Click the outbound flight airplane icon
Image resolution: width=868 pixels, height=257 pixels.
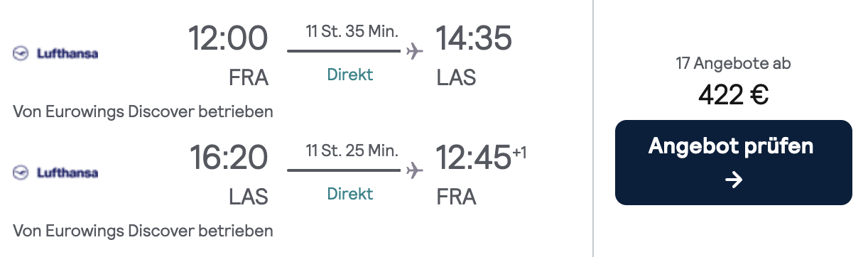(x=414, y=52)
